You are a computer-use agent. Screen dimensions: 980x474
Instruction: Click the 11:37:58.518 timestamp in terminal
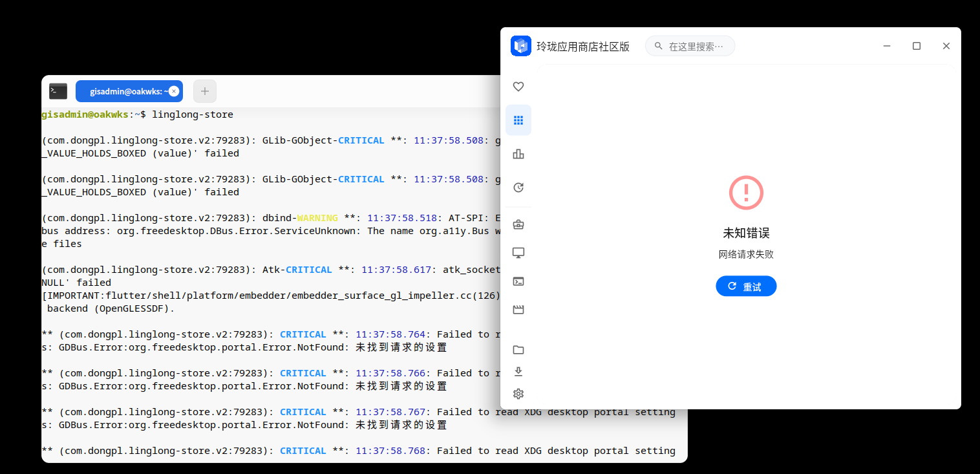tap(402, 218)
